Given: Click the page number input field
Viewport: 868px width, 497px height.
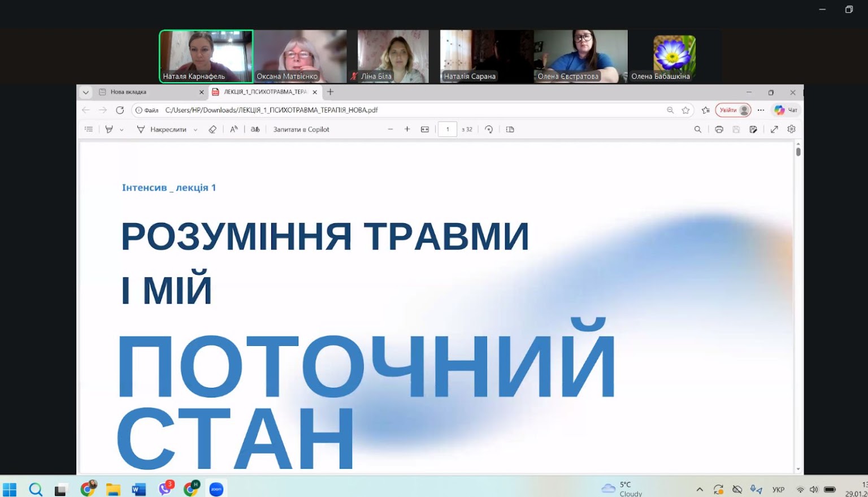Looking at the screenshot, I should 448,129.
